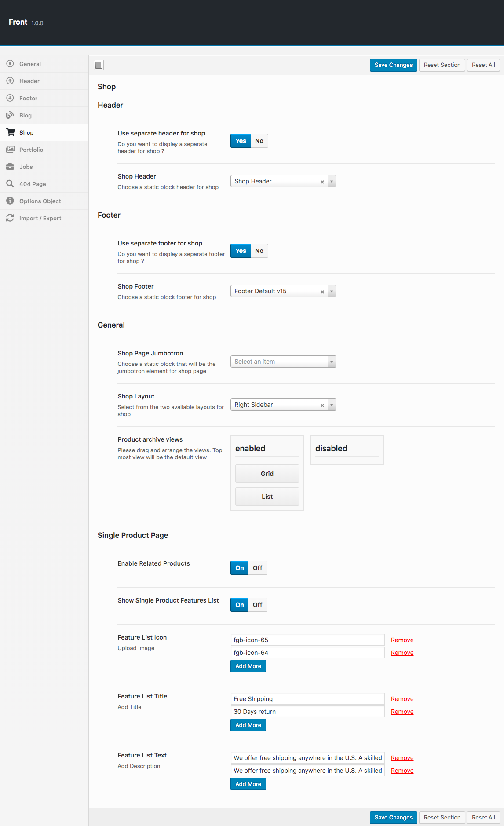The height and width of the screenshot is (826, 504).
Task: Clear the Right Sidebar layout selection x
Action: click(322, 405)
